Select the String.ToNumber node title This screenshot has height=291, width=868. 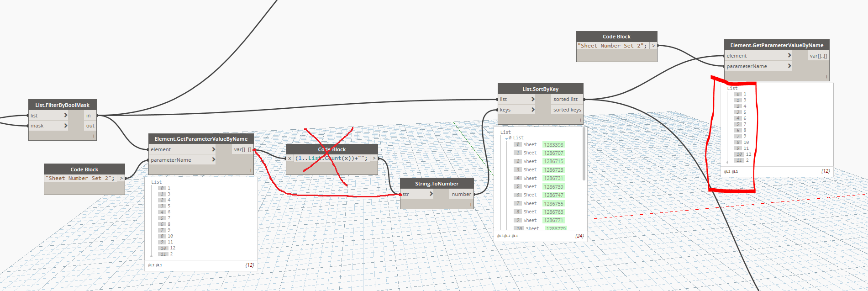click(x=437, y=184)
